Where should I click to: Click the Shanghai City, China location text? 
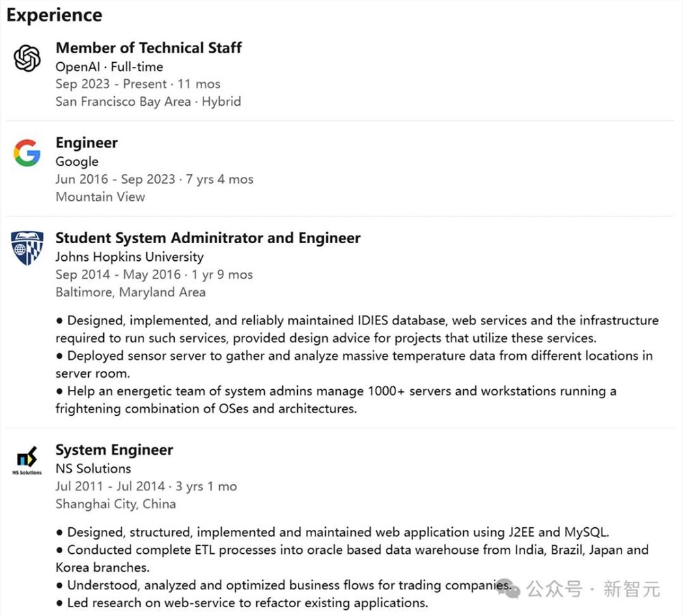[x=115, y=504]
